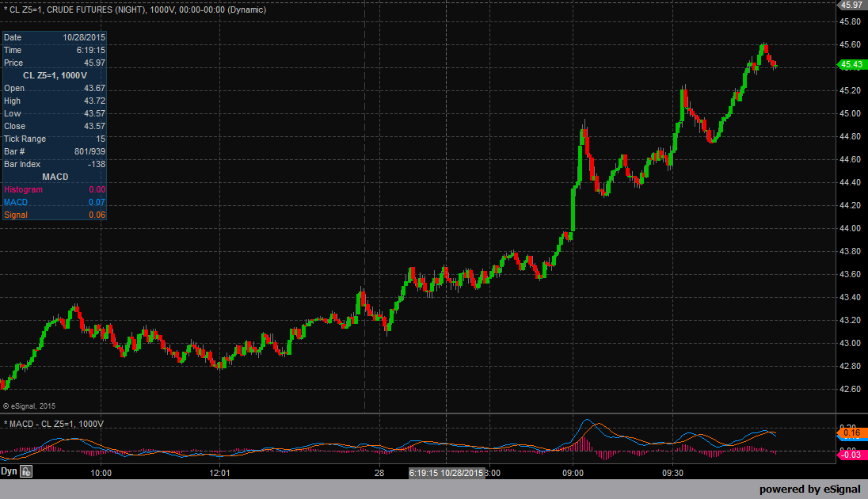The height and width of the screenshot is (499, 868).
Task: Click the 44.00 price axis label
Action: click(x=851, y=229)
